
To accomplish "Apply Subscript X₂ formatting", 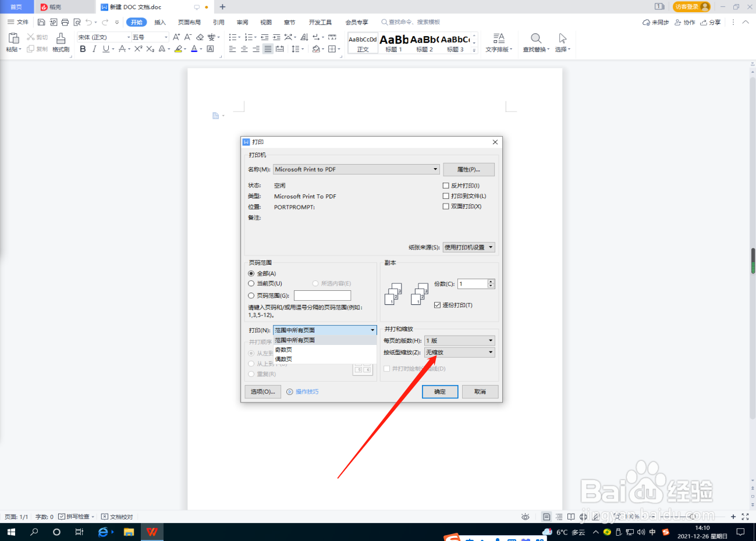I will 150,49.
